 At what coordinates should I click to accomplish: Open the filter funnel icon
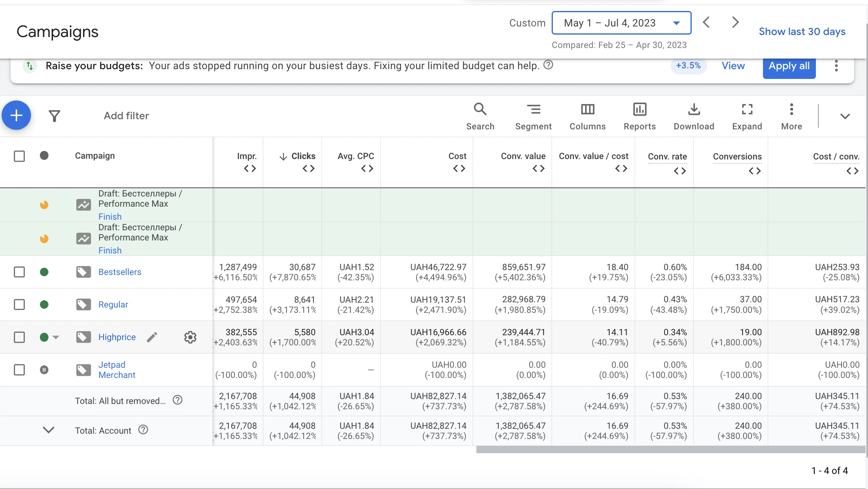pyautogui.click(x=54, y=116)
